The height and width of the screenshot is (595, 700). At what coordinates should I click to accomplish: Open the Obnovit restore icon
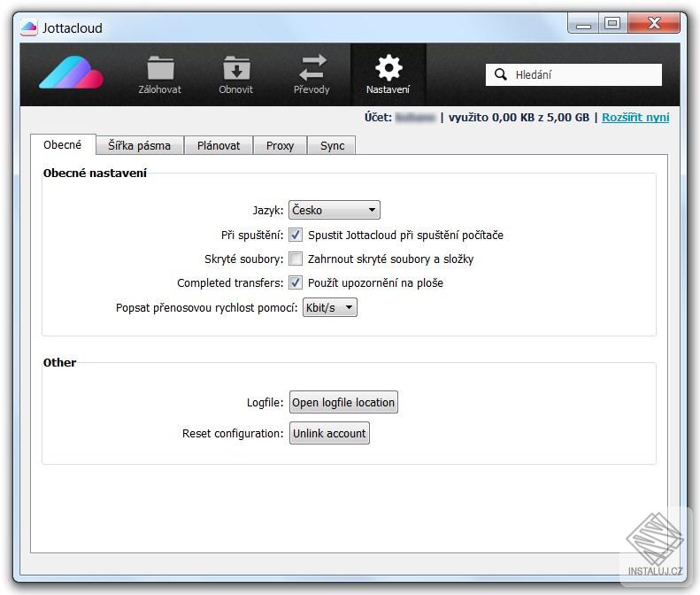236,68
